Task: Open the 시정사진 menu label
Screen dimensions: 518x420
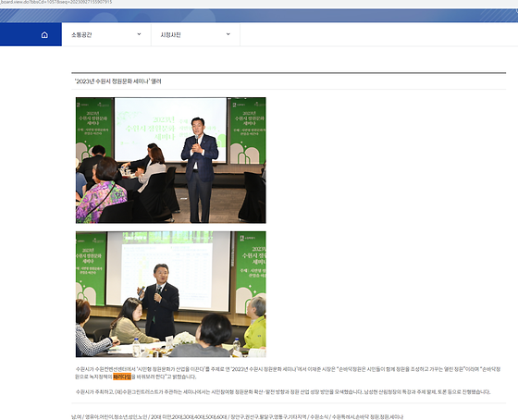Action: pyautogui.click(x=170, y=35)
